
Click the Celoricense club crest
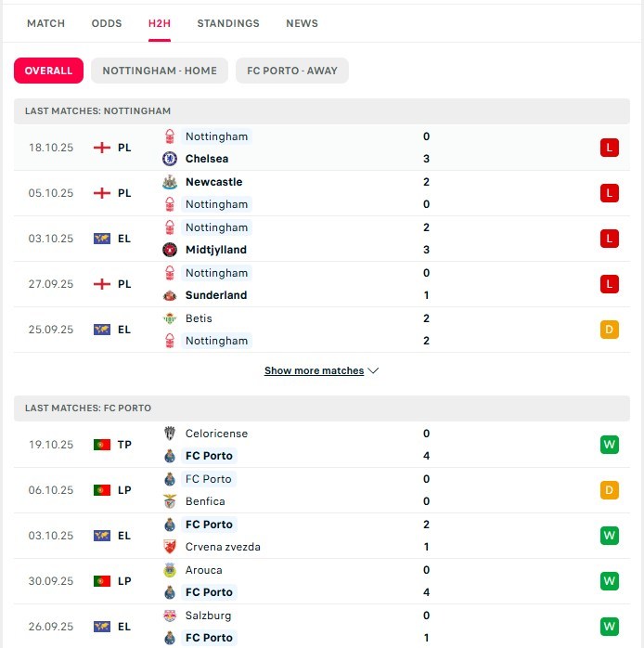tap(170, 434)
